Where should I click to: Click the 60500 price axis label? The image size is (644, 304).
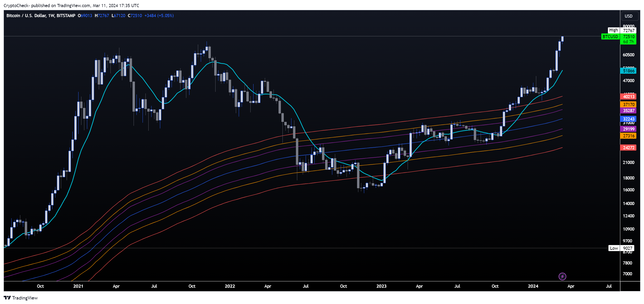[x=628, y=55]
